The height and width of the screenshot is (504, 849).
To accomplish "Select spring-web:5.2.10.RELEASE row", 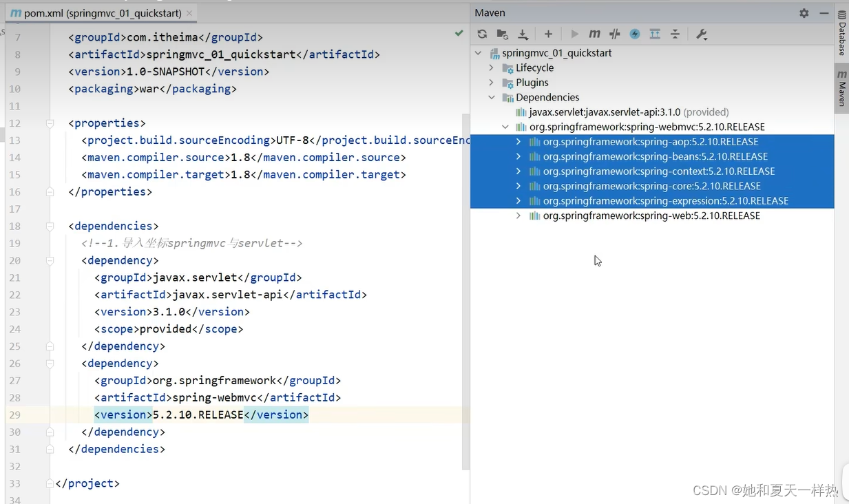I will pos(652,216).
